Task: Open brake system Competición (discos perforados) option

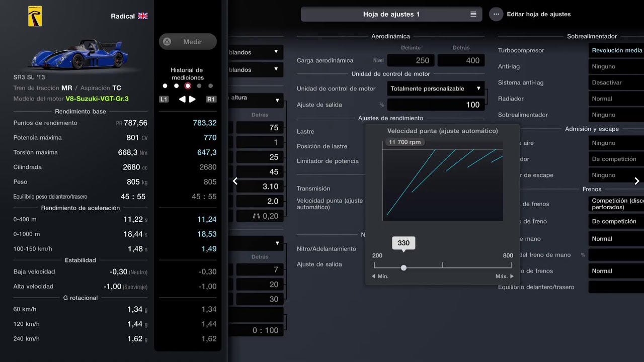Action: coord(616,204)
